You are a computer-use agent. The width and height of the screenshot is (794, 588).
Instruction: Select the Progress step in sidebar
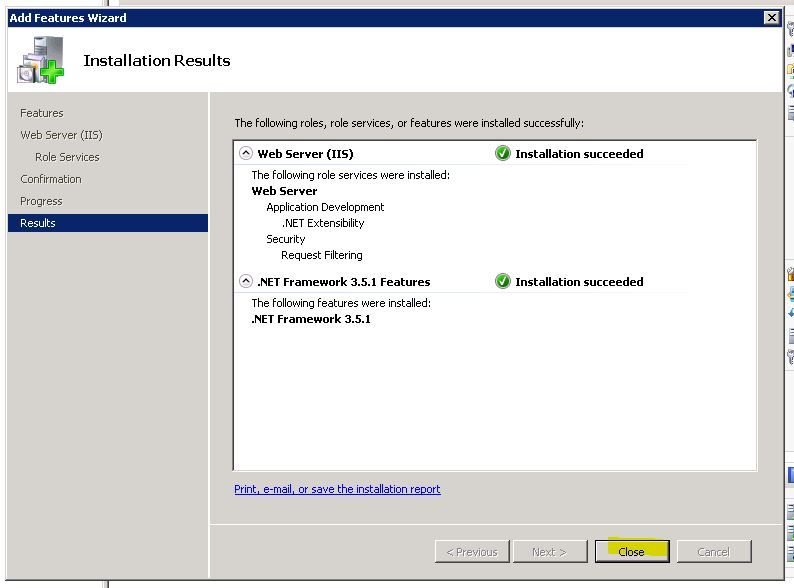[x=41, y=201]
